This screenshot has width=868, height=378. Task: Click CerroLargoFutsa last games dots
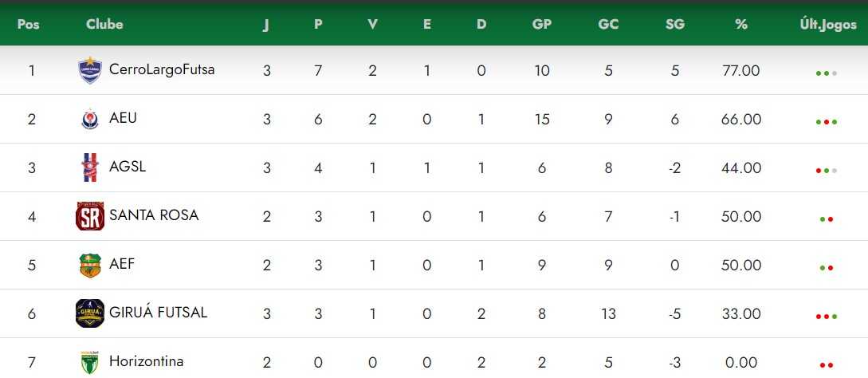[826, 73]
